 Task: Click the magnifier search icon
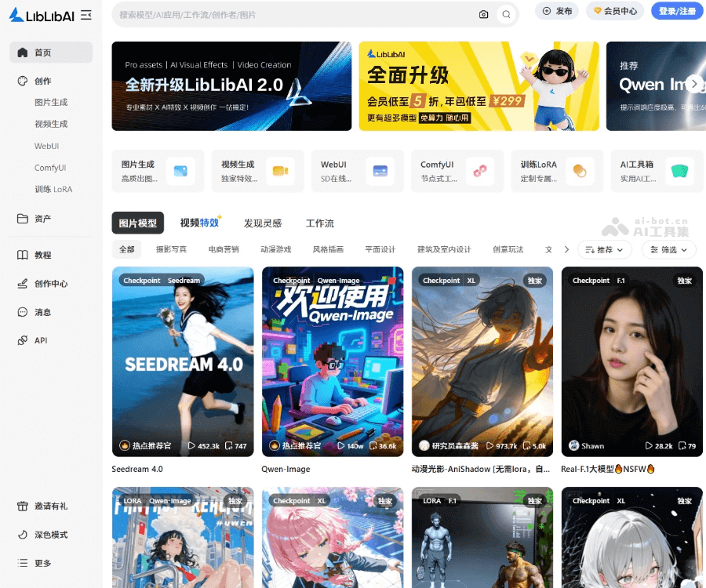click(506, 13)
